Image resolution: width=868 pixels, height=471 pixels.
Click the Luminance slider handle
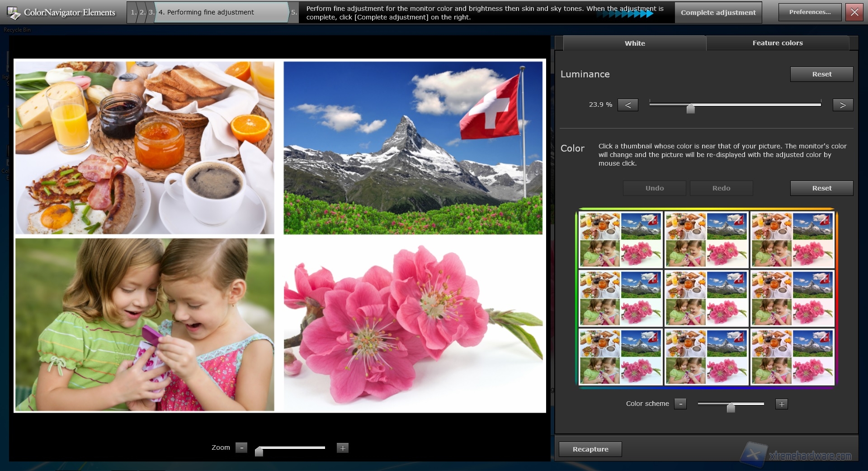(x=690, y=109)
